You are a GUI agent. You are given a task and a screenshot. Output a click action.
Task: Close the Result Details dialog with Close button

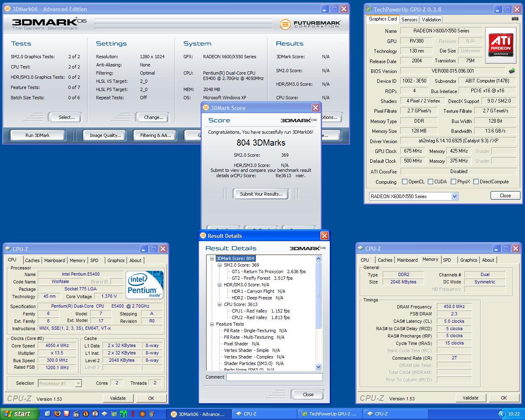[x=308, y=395]
